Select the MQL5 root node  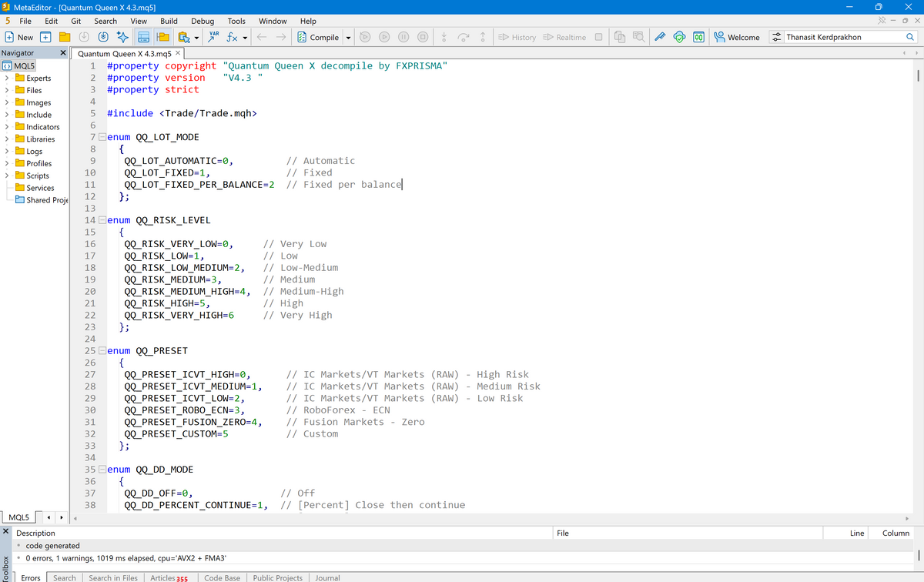[x=18, y=65]
